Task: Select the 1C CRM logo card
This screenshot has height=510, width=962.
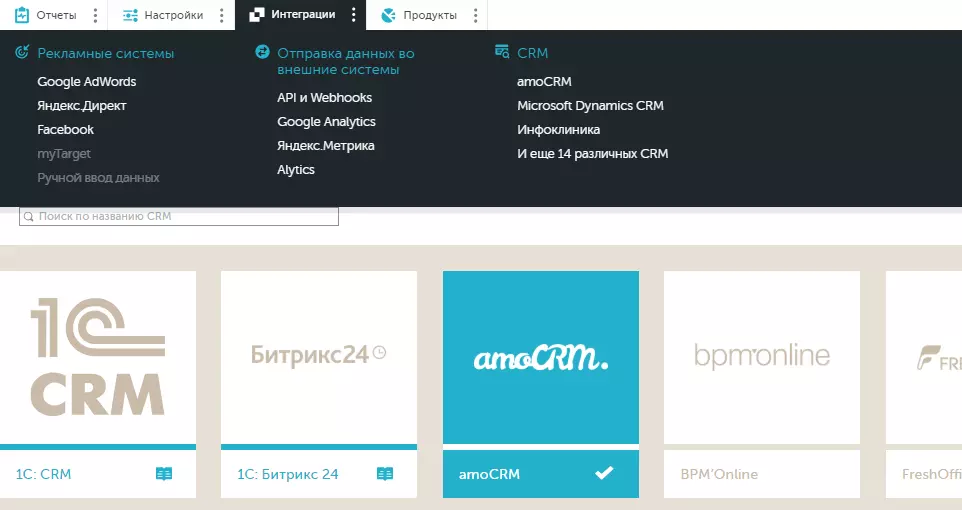Action: [x=98, y=357]
